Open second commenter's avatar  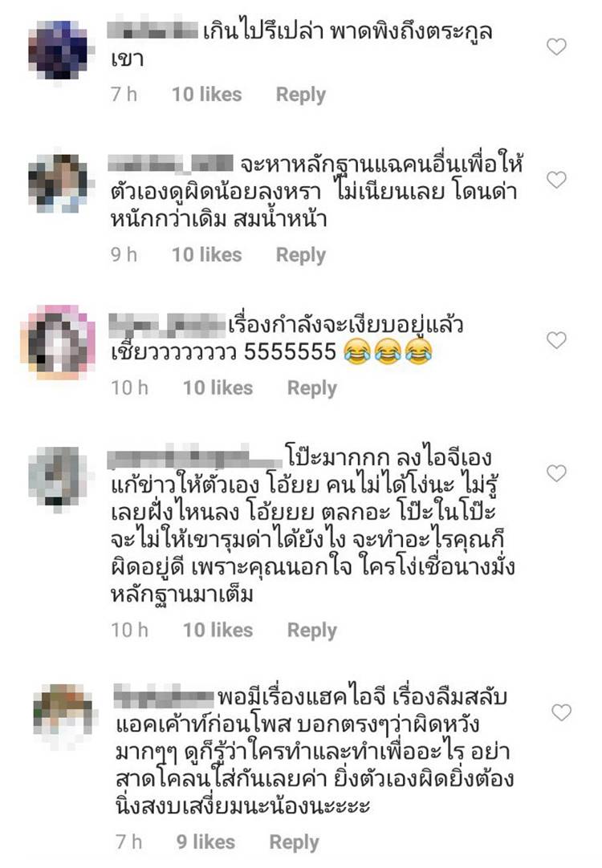(59, 184)
